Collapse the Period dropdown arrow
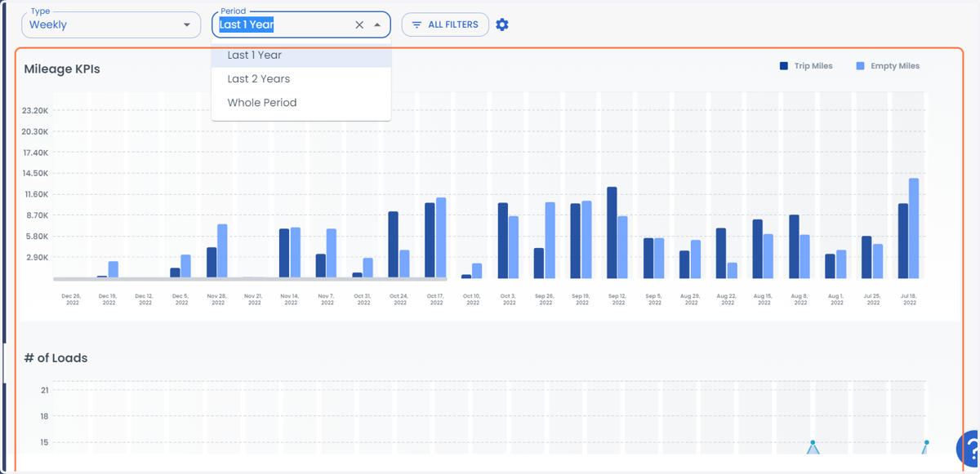Image resolution: width=980 pixels, height=474 pixels. (377, 24)
